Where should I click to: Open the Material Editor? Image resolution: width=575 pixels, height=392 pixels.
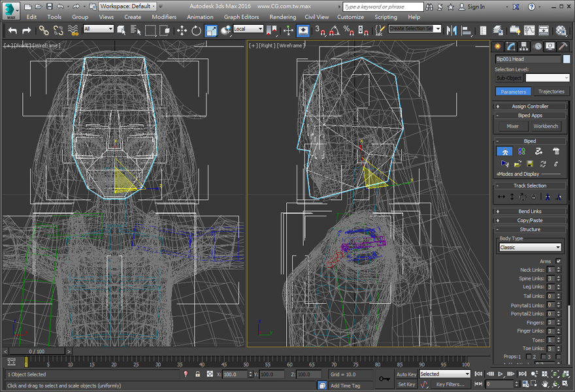[x=561, y=31]
